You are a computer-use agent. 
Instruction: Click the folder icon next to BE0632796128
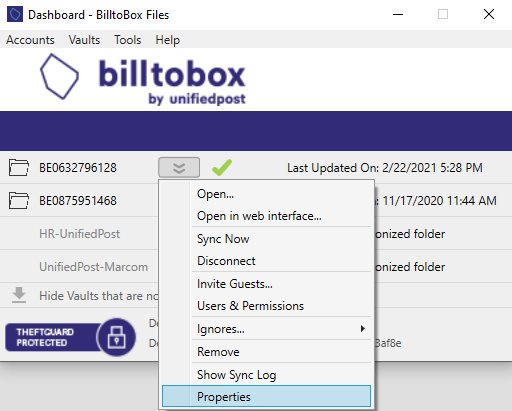pyautogui.click(x=19, y=168)
